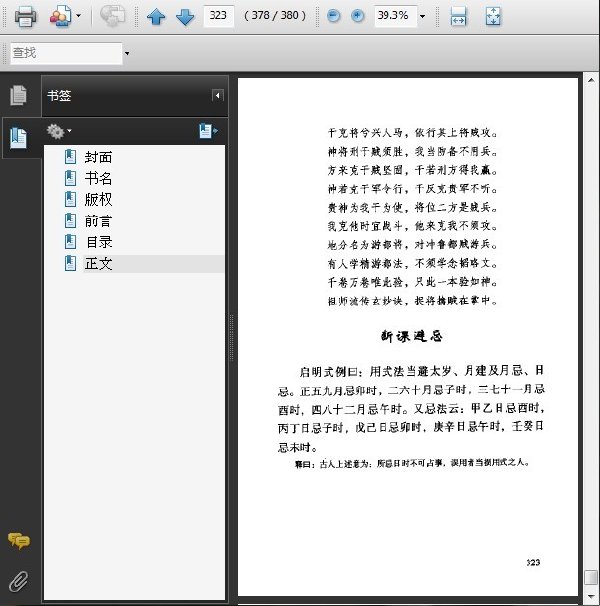Collapse the bookmarks panel arrow

coord(218,95)
